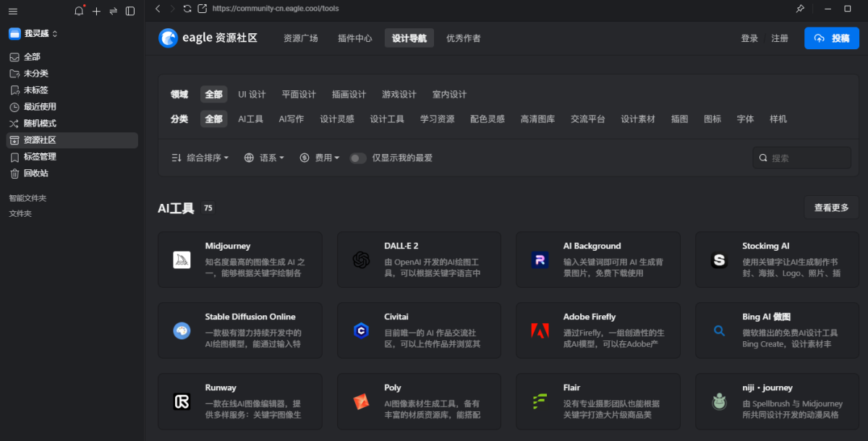The image size is (868, 441).
Task: Reload the page with refresh icon
Action: (x=187, y=9)
